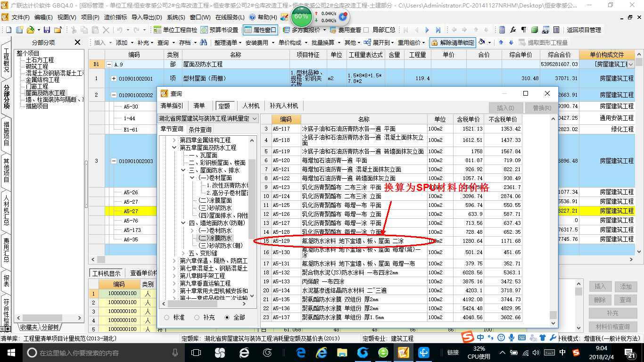Open 预算书设置 budget settings
The width and height of the screenshot is (644, 362).
tap(219, 30)
